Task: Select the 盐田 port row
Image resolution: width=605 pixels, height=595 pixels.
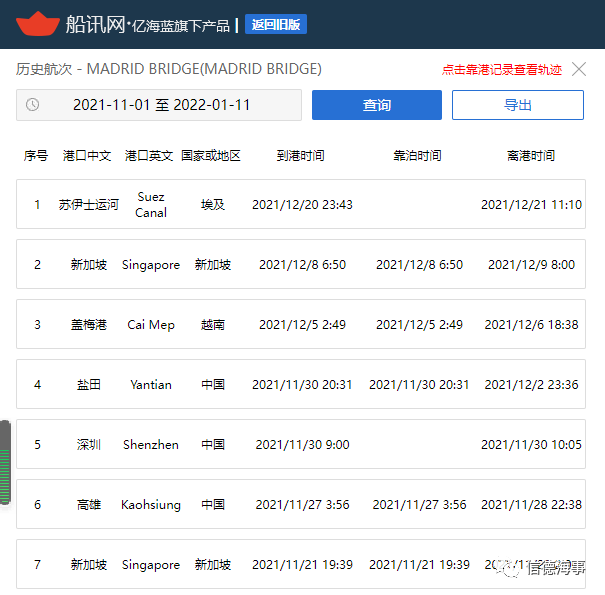Action: click(301, 384)
